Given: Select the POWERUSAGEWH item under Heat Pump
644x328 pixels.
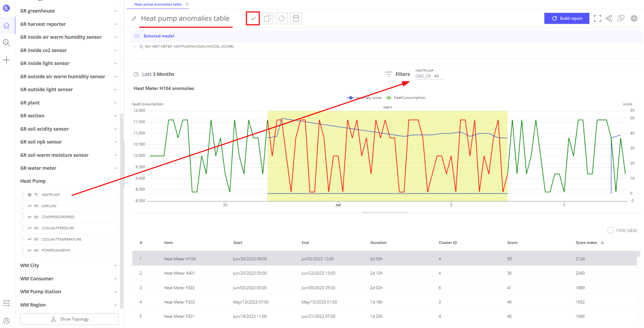Looking at the screenshot, I should 55,250.
